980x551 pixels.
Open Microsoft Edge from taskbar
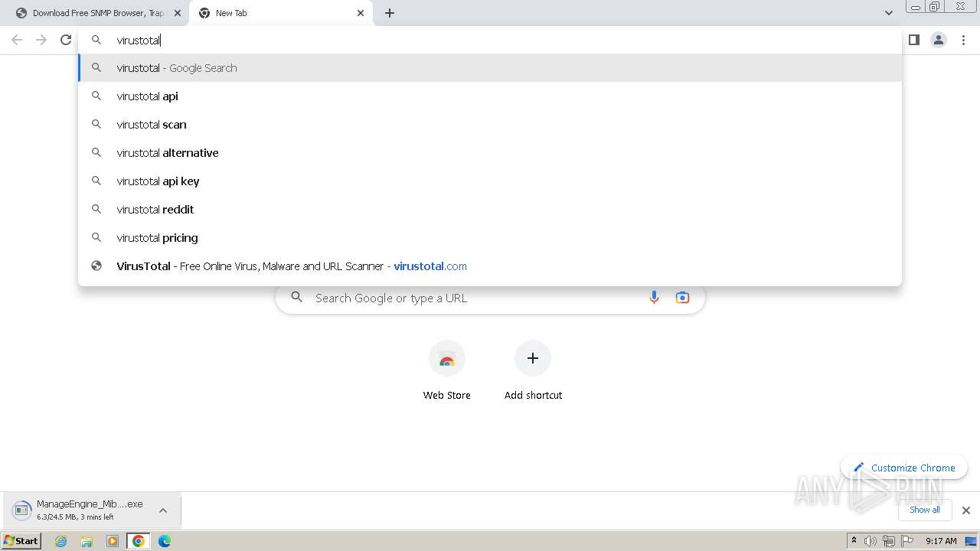[x=165, y=541]
